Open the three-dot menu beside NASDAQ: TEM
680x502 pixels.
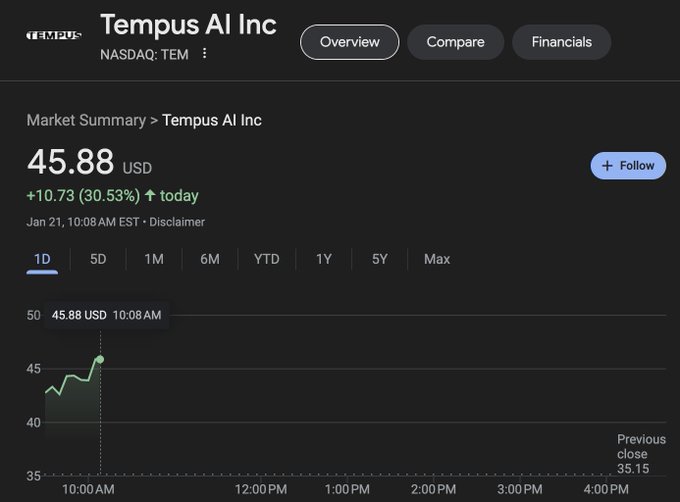click(x=204, y=53)
